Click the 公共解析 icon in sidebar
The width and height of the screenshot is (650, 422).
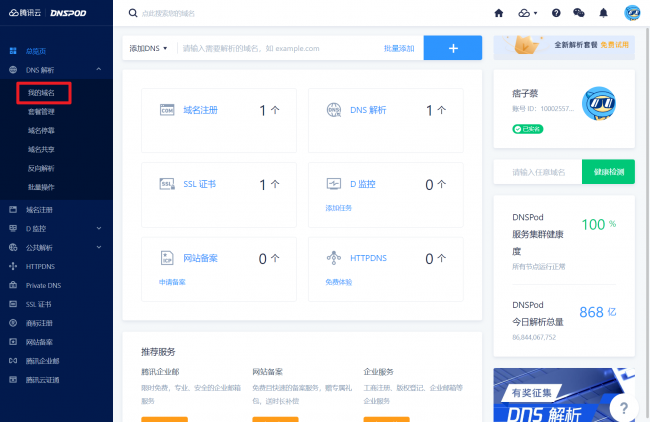pyautogui.click(x=13, y=247)
